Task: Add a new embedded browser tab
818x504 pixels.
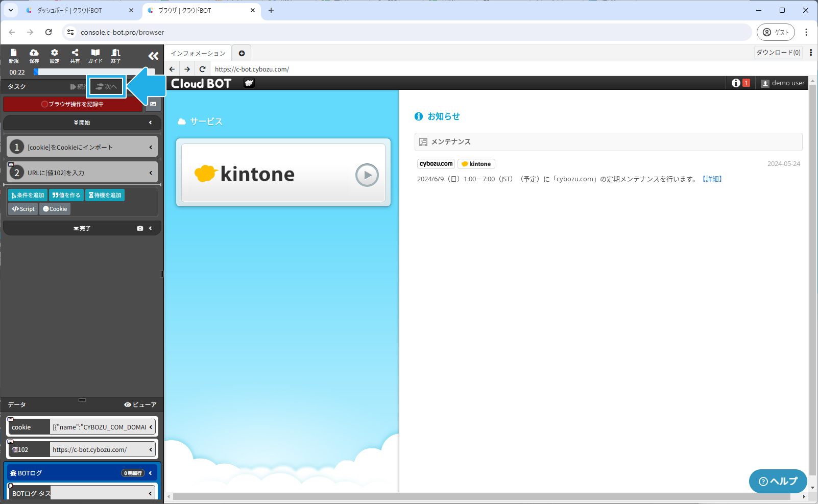Action: tap(242, 53)
